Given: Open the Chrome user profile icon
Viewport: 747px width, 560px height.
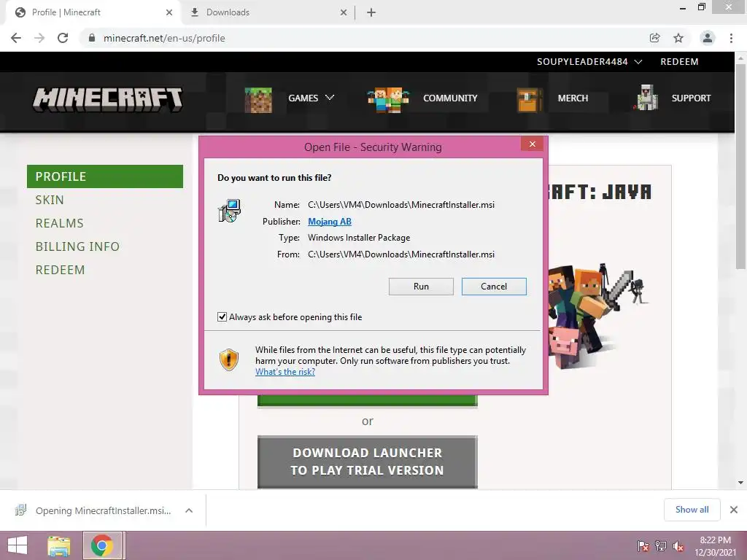Looking at the screenshot, I should pos(708,38).
